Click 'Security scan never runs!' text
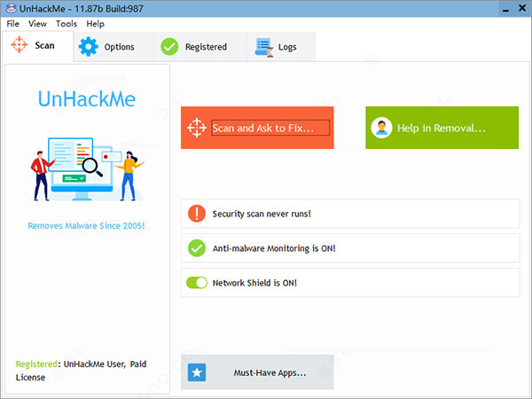532x399 pixels. coord(262,214)
